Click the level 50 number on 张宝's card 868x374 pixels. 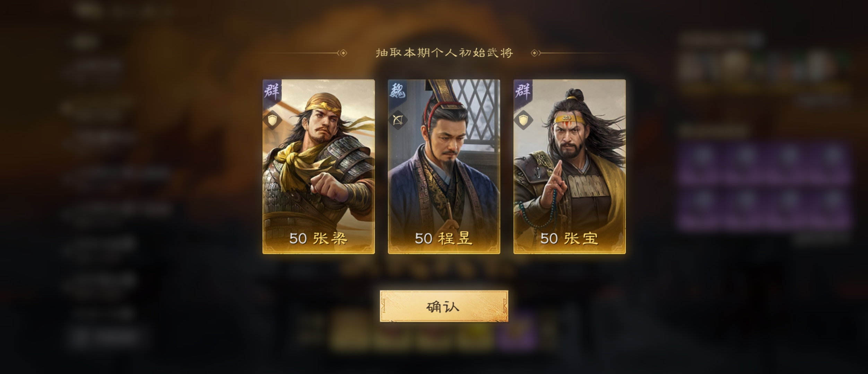(549, 239)
